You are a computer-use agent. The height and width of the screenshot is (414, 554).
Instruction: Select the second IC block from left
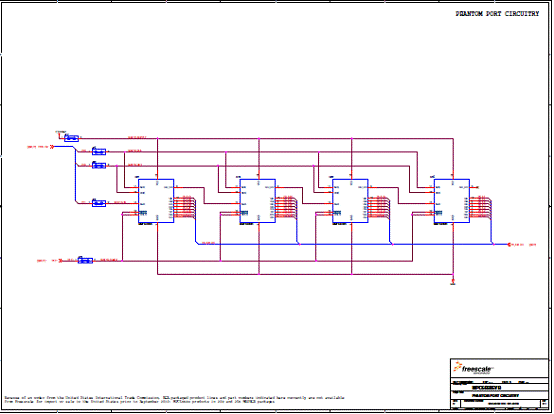tap(258, 201)
